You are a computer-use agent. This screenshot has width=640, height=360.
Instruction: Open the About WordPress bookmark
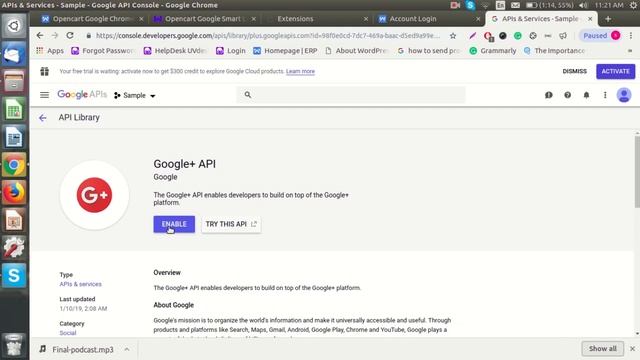point(356,51)
